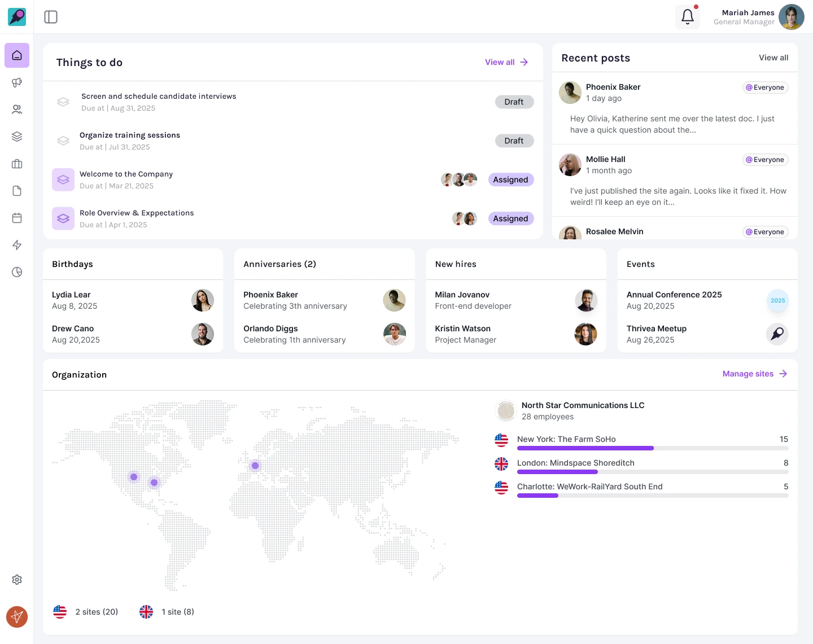
Task: Open the settings gear in sidebar
Action: [x=17, y=580]
